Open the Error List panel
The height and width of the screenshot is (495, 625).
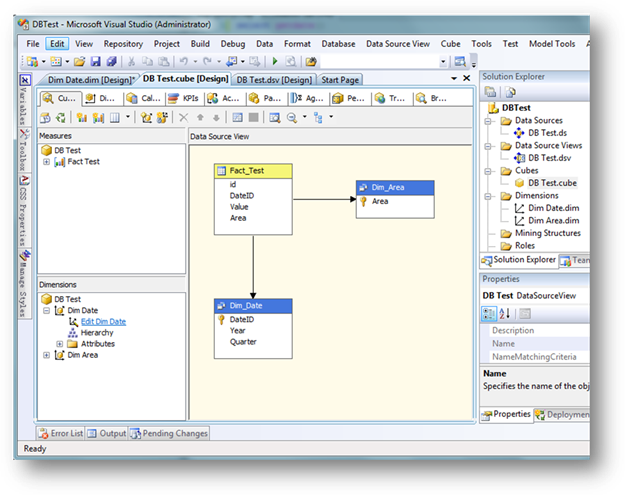coord(61,433)
